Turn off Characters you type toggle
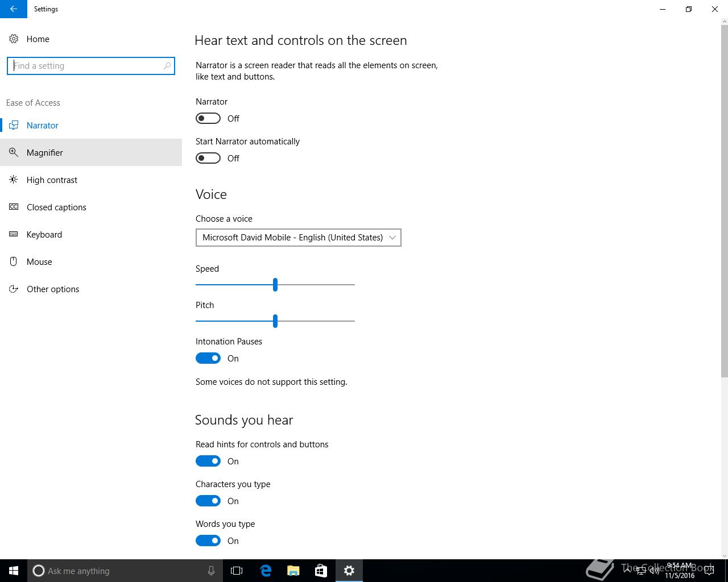The height and width of the screenshot is (582, 728). (208, 501)
